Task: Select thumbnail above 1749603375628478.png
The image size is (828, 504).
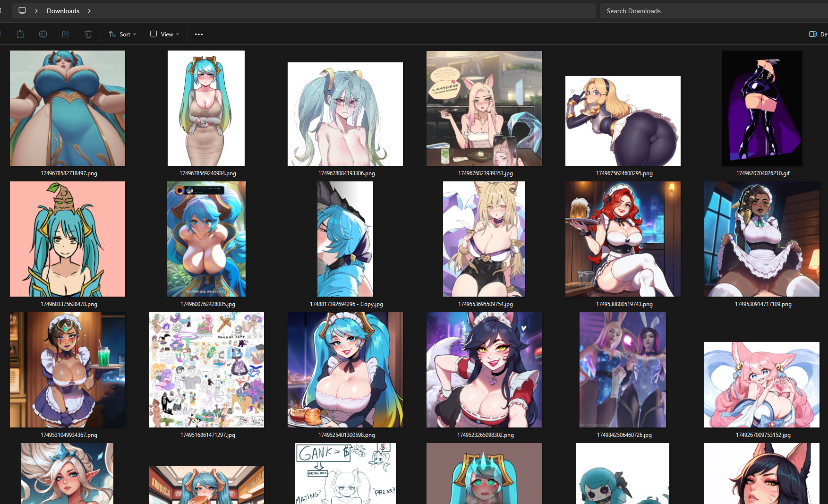Action: click(68, 239)
